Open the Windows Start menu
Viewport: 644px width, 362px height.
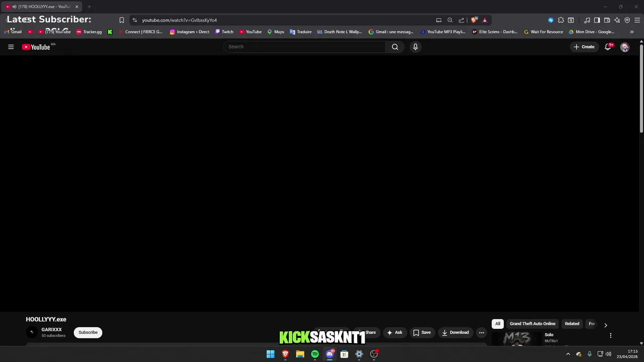(270, 354)
